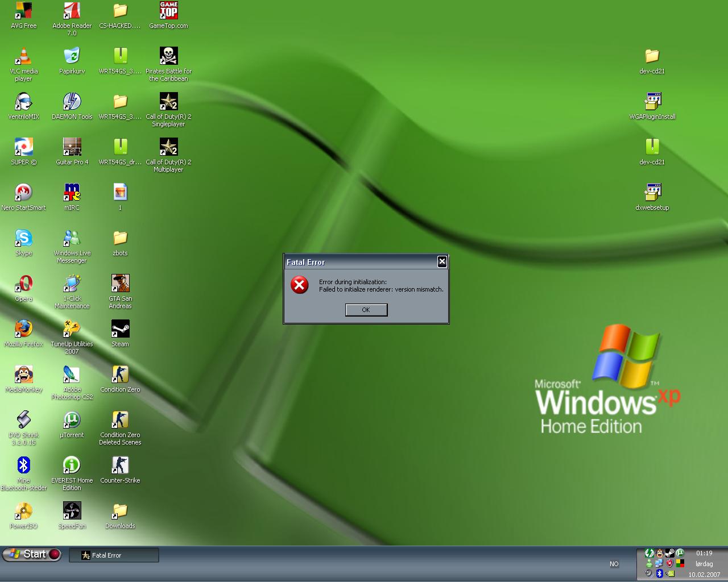Image resolution: width=728 pixels, height=582 pixels.
Task: Open the CS-HACKED folder
Action: (x=120, y=16)
